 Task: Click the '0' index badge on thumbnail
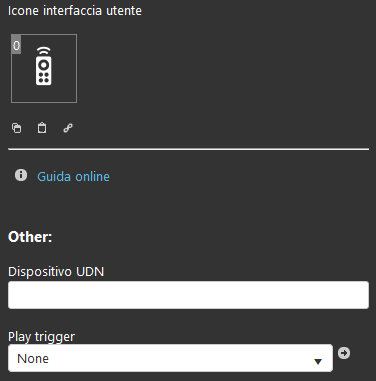point(16,45)
